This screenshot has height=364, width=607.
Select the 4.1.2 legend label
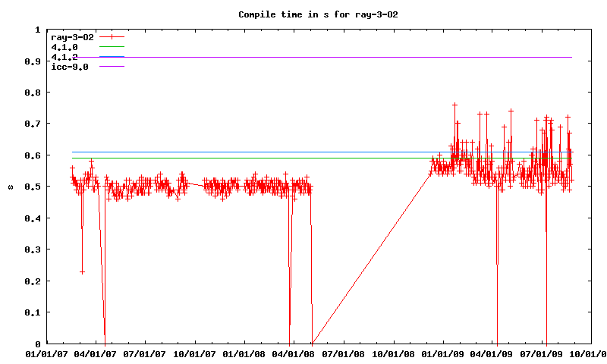tap(64, 57)
